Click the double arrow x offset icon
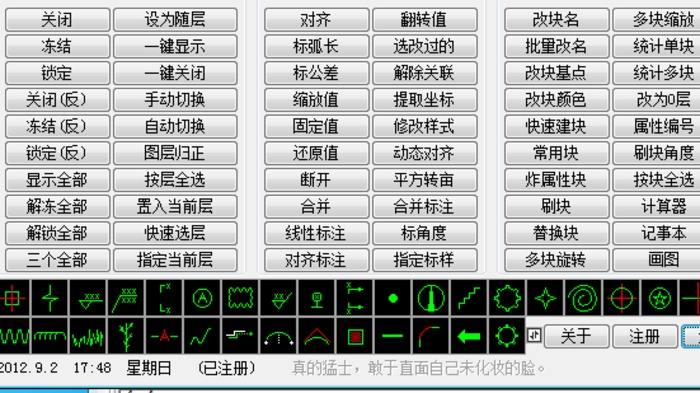 click(354, 298)
